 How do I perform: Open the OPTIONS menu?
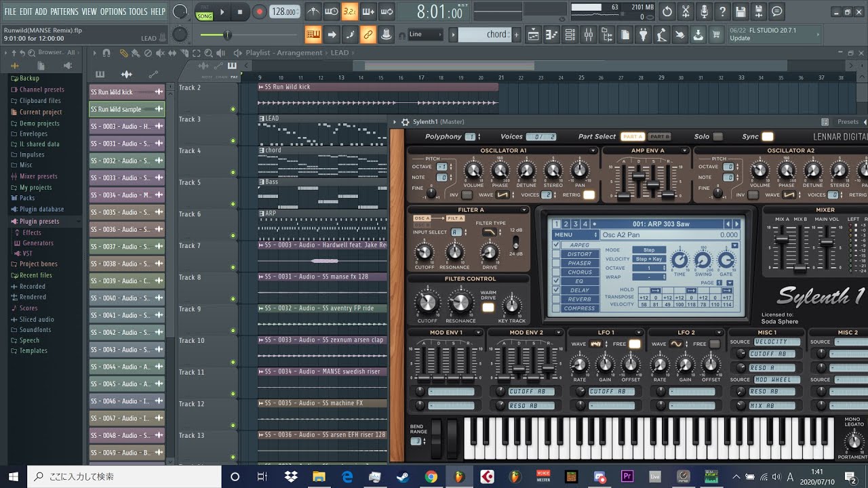point(113,12)
